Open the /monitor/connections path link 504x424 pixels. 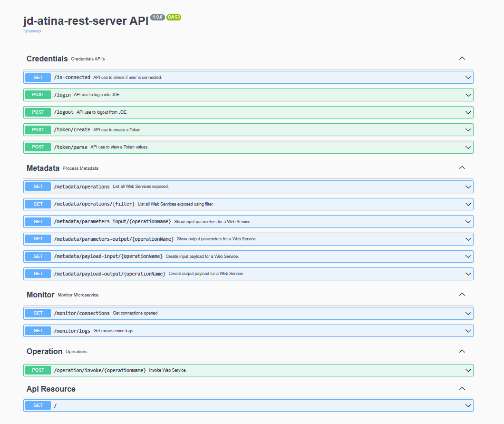82,313
